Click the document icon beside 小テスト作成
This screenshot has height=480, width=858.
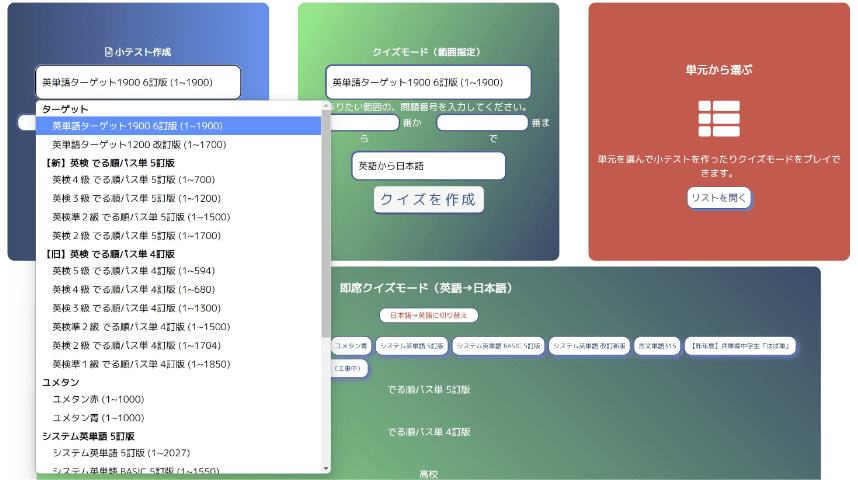point(109,52)
